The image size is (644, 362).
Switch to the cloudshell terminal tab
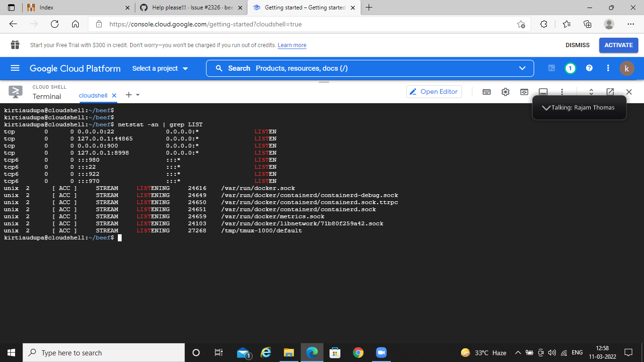(94, 95)
